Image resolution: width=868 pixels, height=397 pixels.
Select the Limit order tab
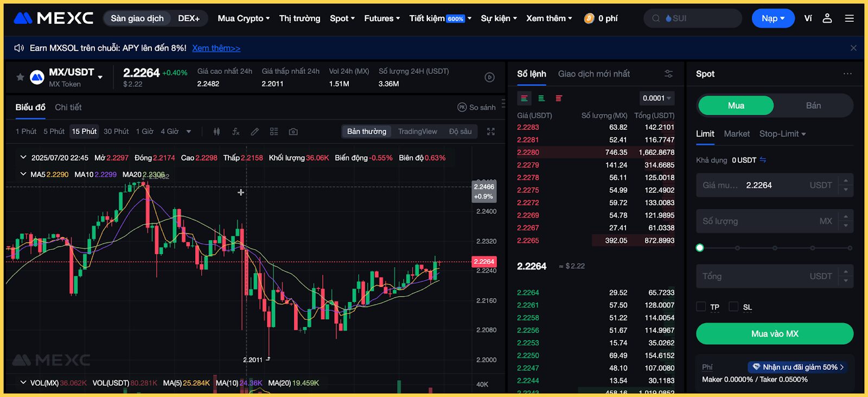[x=705, y=134]
